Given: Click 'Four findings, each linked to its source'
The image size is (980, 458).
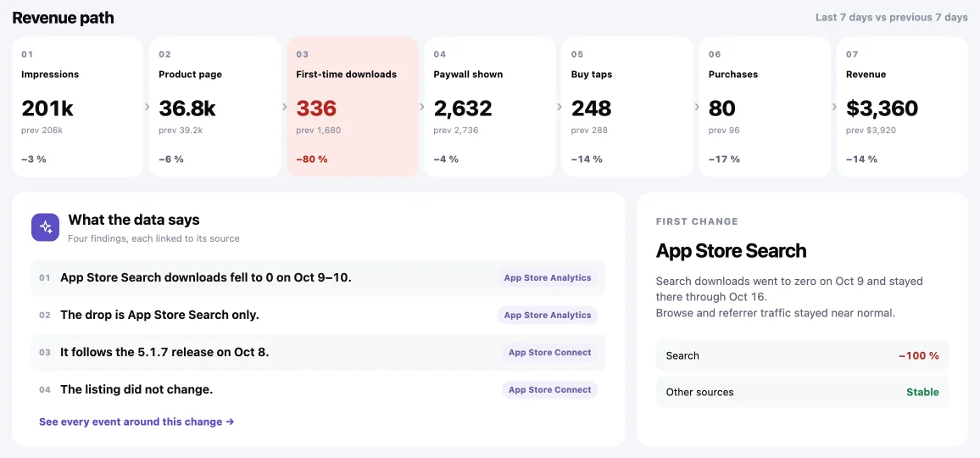Looking at the screenshot, I should tap(153, 238).
